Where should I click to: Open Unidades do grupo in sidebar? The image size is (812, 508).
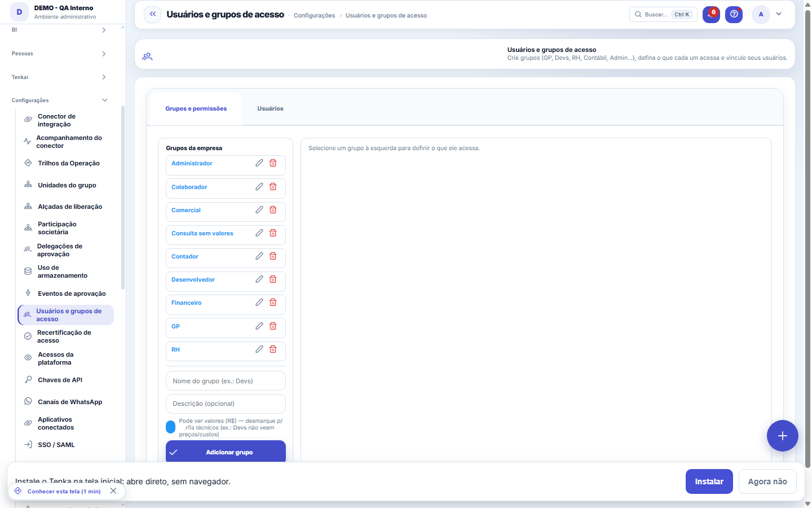pos(65,185)
